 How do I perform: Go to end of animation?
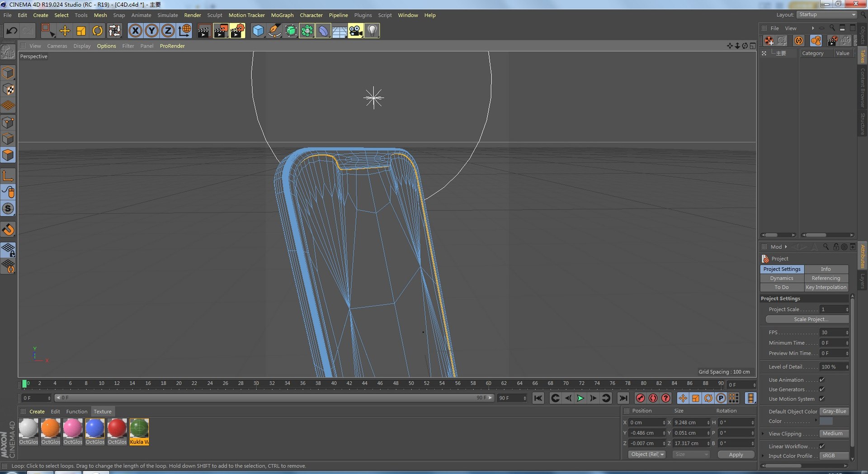(x=623, y=398)
